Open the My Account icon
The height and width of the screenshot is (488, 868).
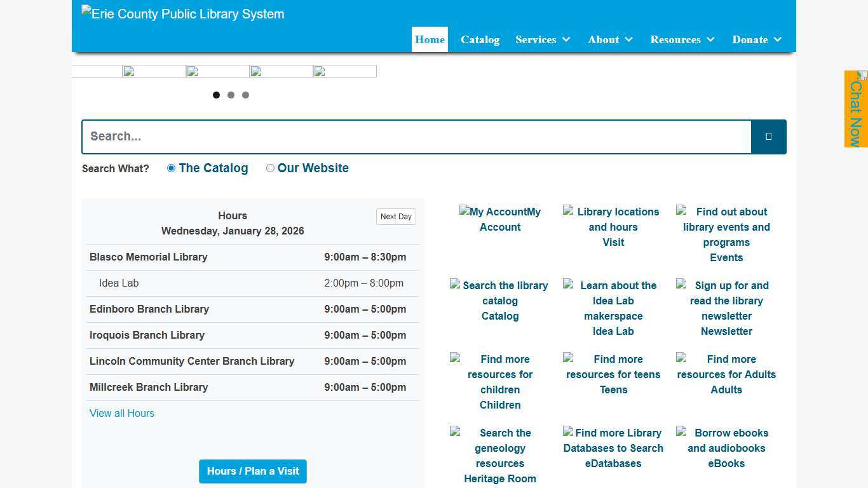tap(500, 219)
